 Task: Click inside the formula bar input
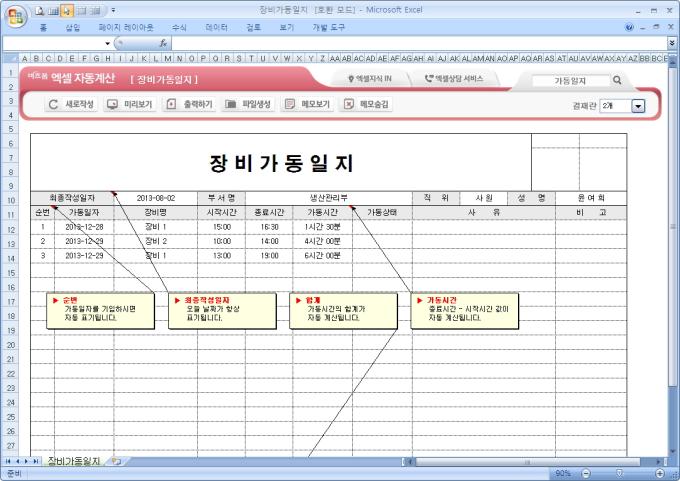click(x=419, y=43)
